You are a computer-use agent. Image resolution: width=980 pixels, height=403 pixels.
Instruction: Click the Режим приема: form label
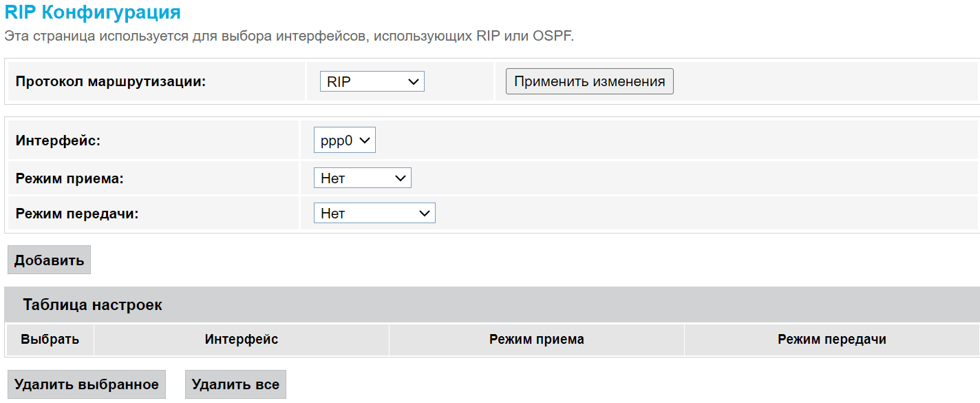click(x=70, y=178)
